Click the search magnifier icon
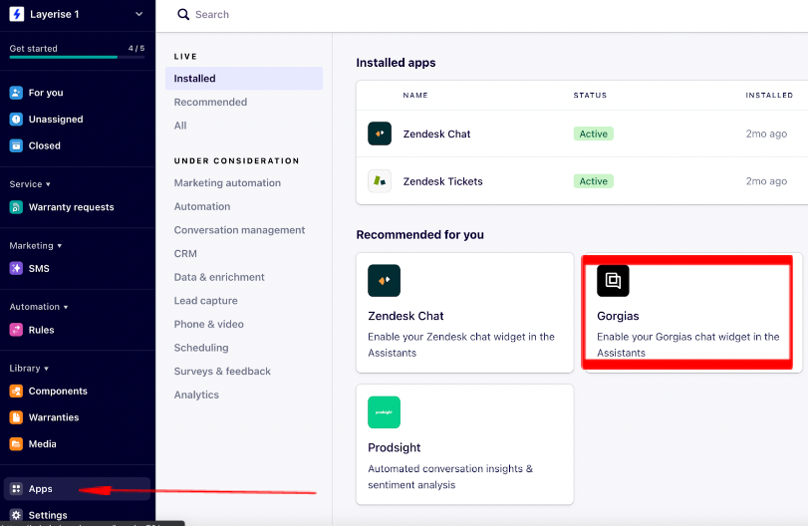Image resolution: width=812 pixels, height=528 pixels. 183,15
